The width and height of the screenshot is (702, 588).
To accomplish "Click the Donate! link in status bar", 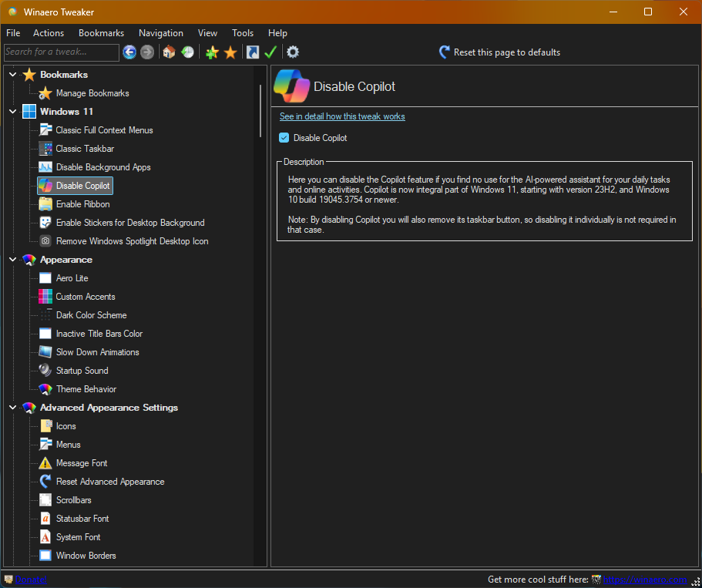I will pos(31,580).
